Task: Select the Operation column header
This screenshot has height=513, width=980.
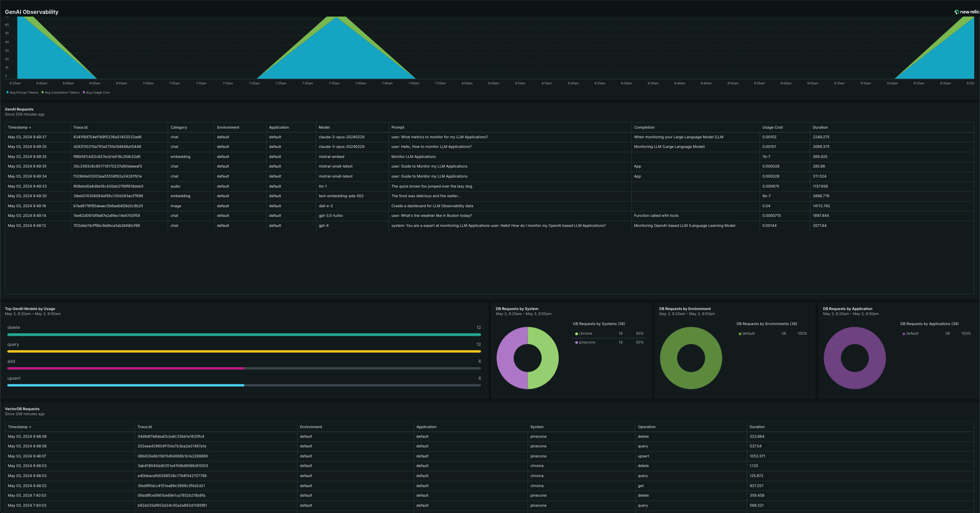Action: click(646, 427)
